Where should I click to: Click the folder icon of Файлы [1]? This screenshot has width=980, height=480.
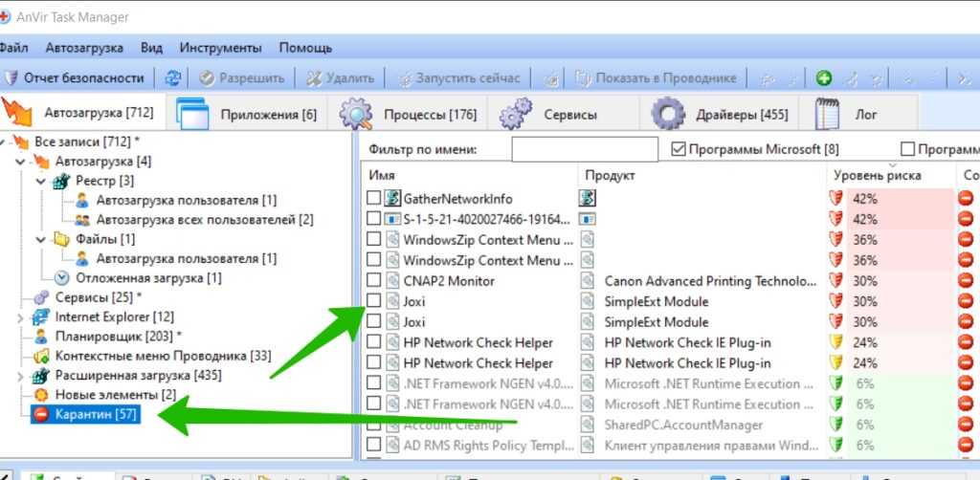coord(61,239)
